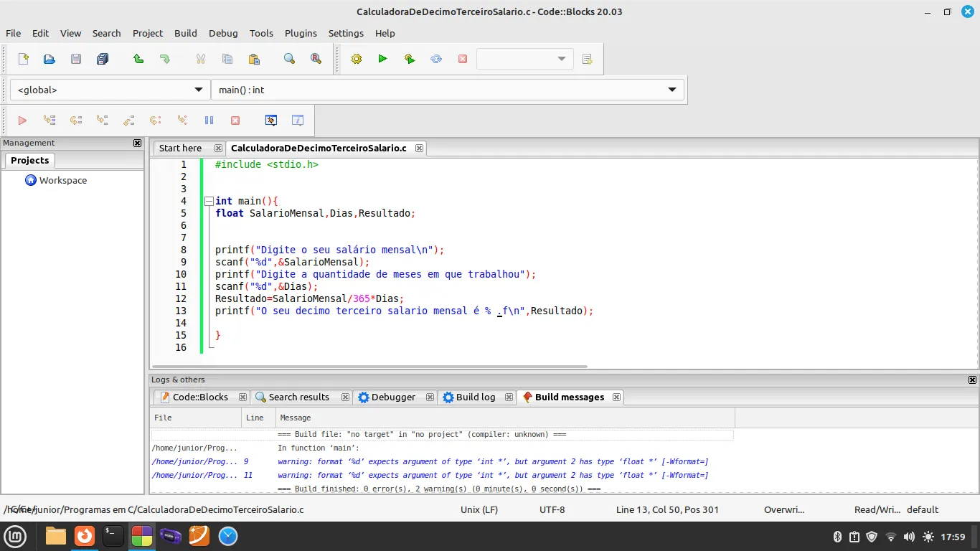
Task: Click the Find magnifier icon
Action: point(289,59)
